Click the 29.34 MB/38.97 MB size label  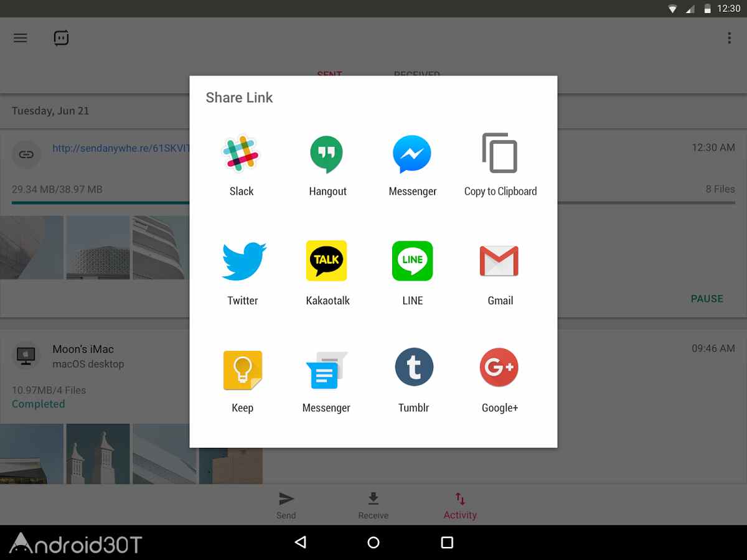pyautogui.click(x=57, y=189)
